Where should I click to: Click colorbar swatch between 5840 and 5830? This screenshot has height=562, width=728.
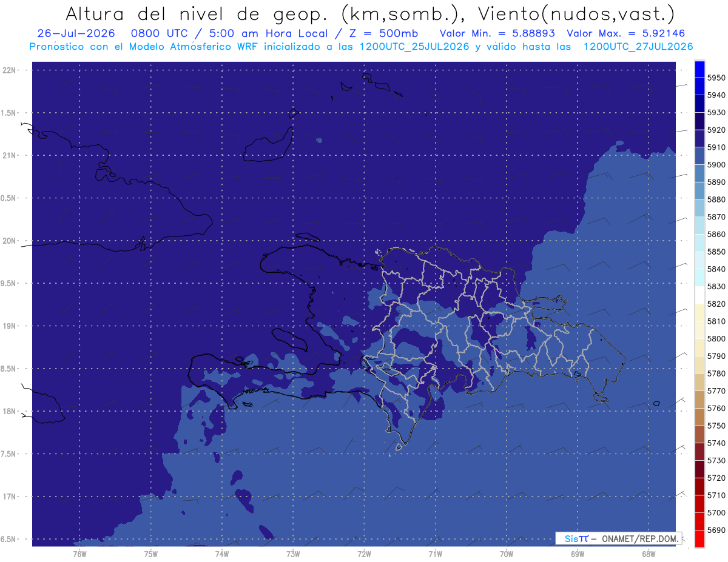[699, 278]
